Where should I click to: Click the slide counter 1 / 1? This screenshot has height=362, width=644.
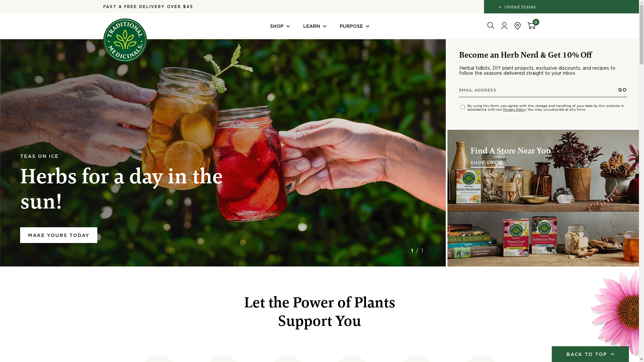click(417, 251)
